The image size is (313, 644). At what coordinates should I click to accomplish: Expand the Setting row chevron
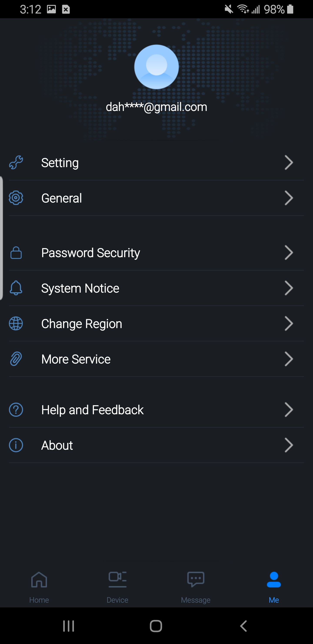point(288,163)
